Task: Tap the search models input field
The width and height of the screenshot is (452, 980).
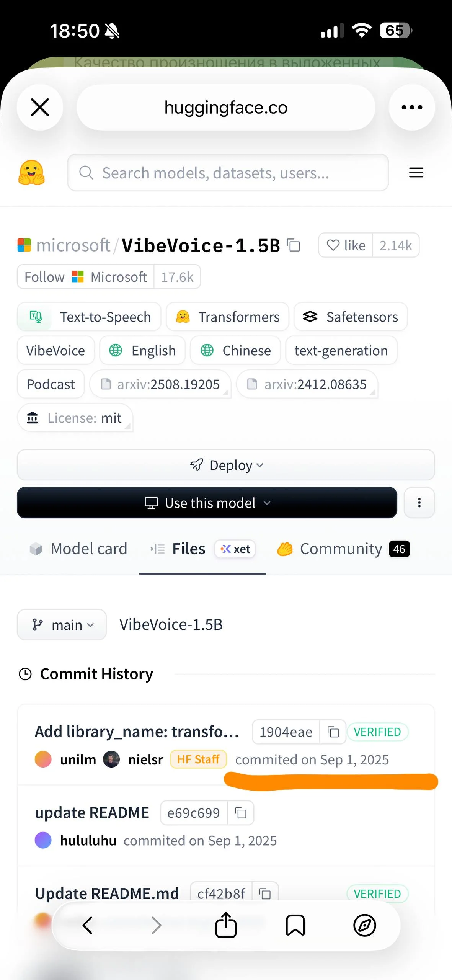Action: pyautogui.click(x=228, y=173)
